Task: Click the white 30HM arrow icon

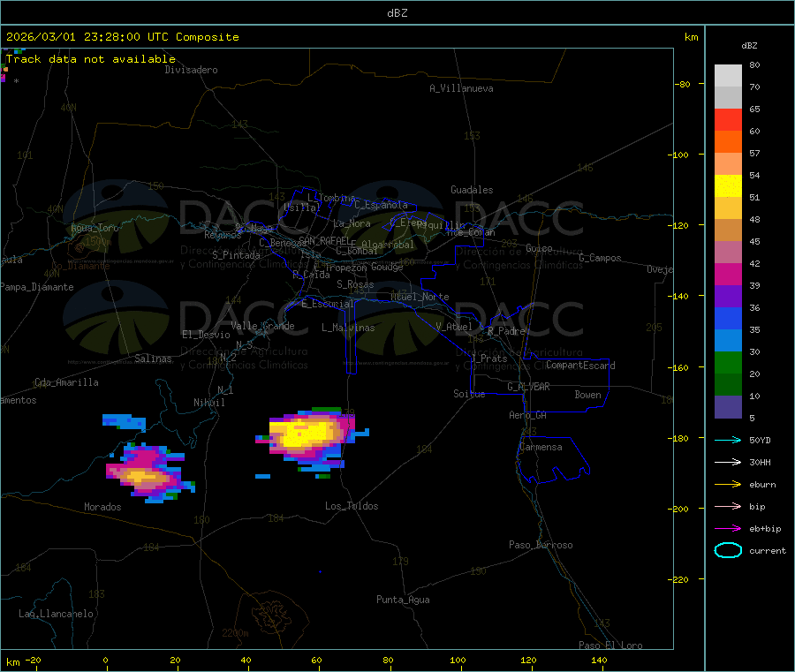Action: (x=728, y=462)
